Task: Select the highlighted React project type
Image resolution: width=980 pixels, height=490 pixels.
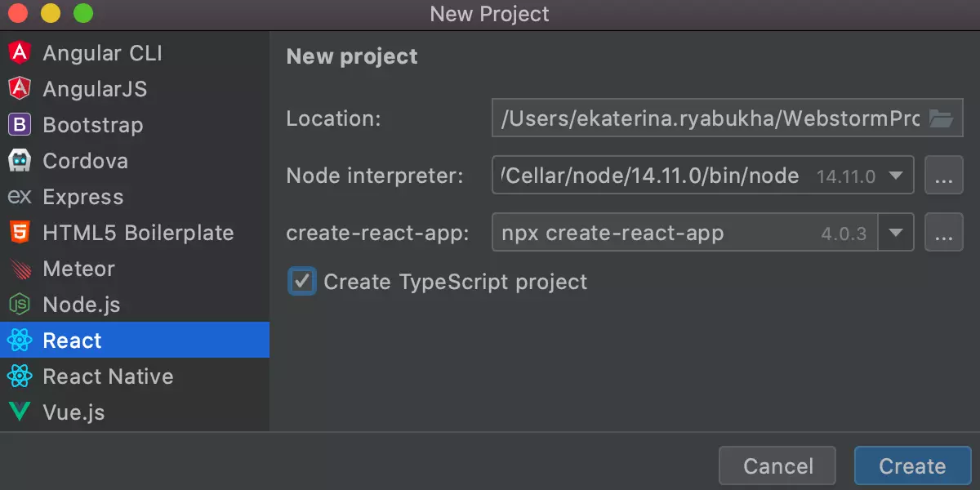Action: click(135, 341)
